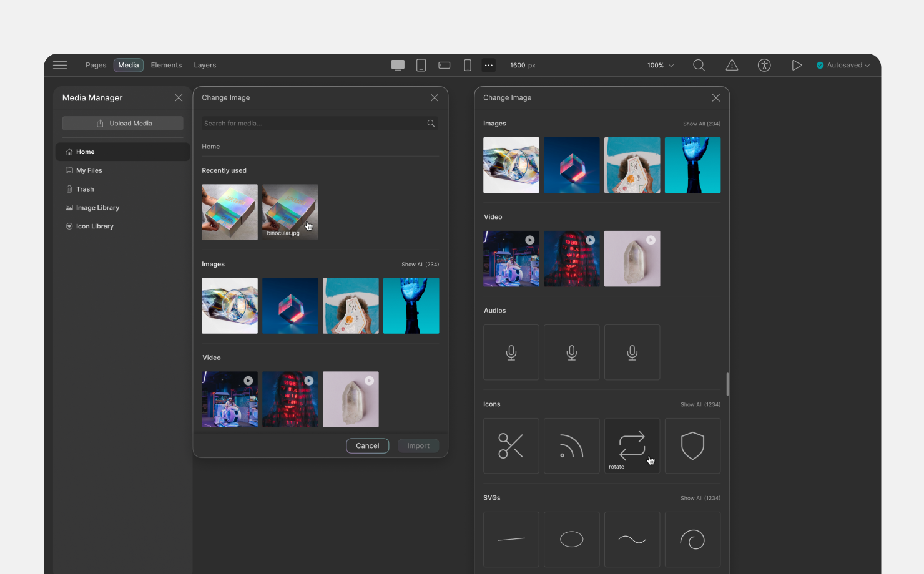Screen dimensions: 924x574
Task: Select crystal video in right dialog
Action: (x=632, y=259)
